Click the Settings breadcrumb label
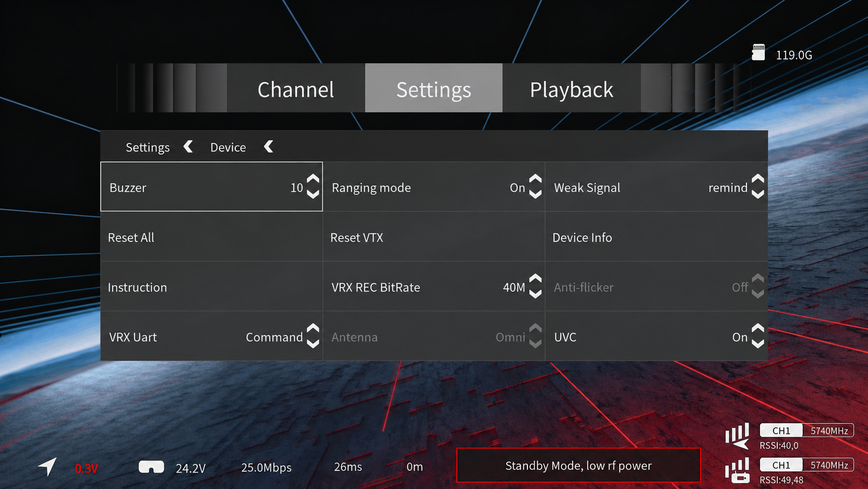868x489 pixels. pos(147,148)
